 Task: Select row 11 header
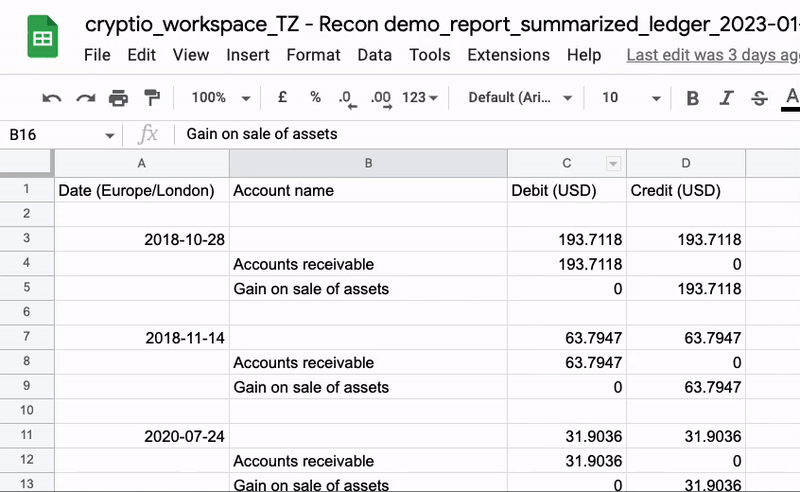[x=27, y=435]
